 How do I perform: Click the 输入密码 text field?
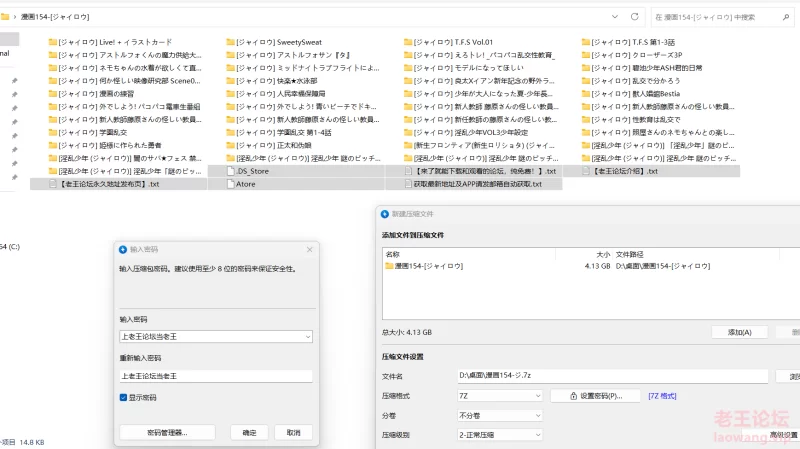point(216,337)
